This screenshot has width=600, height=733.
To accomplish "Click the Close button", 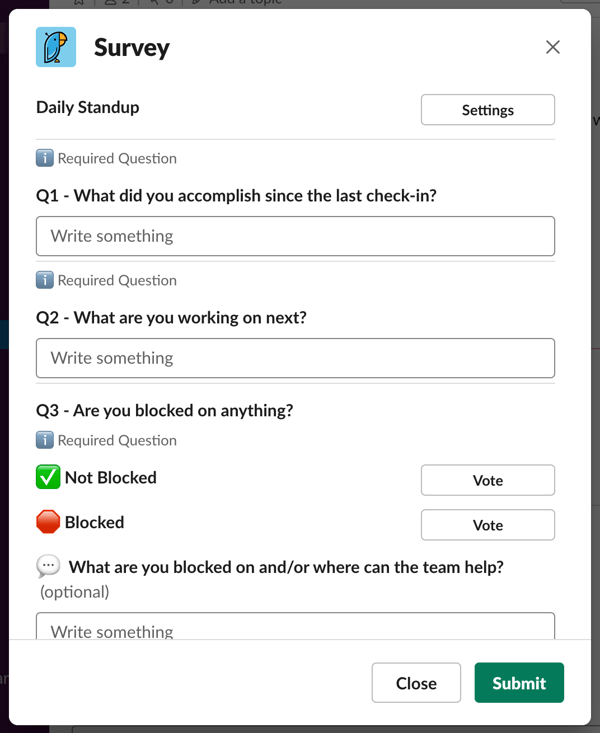I will (x=416, y=683).
